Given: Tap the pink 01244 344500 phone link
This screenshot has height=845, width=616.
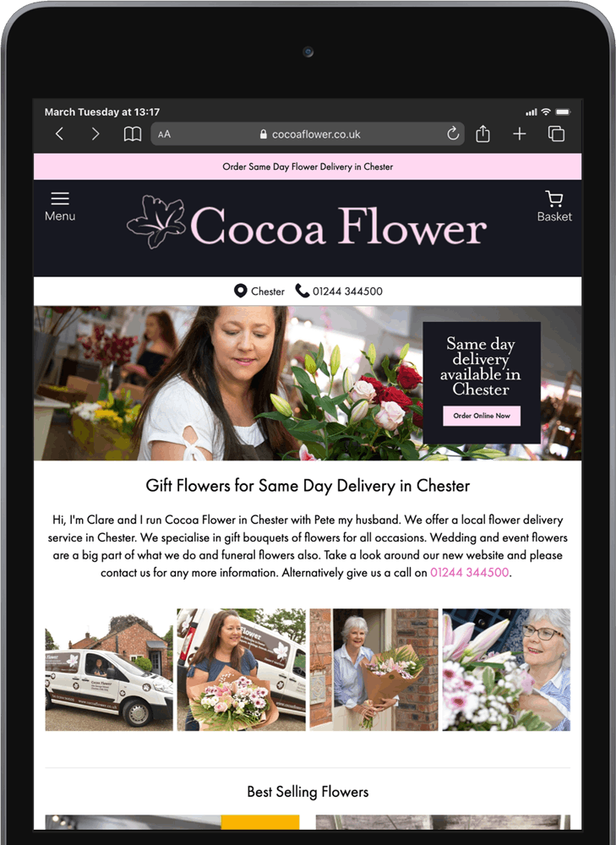Looking at the screenshot, I should [x=470, y=572].
